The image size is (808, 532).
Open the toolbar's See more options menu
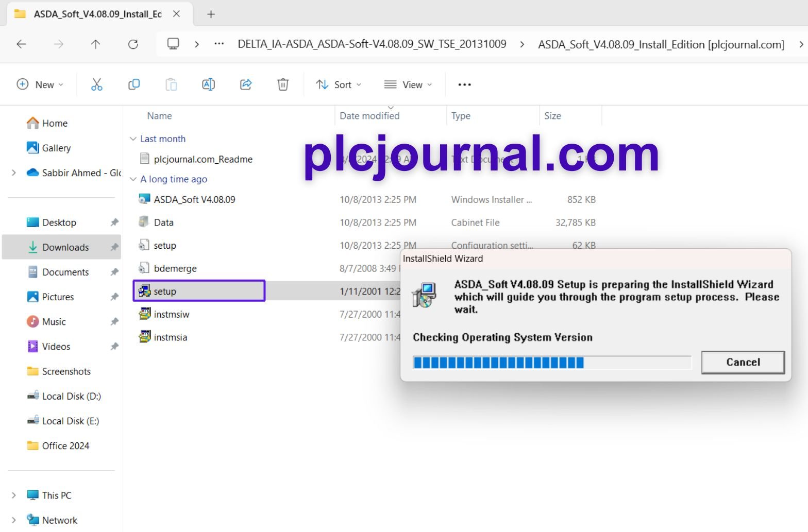[464, 84]
